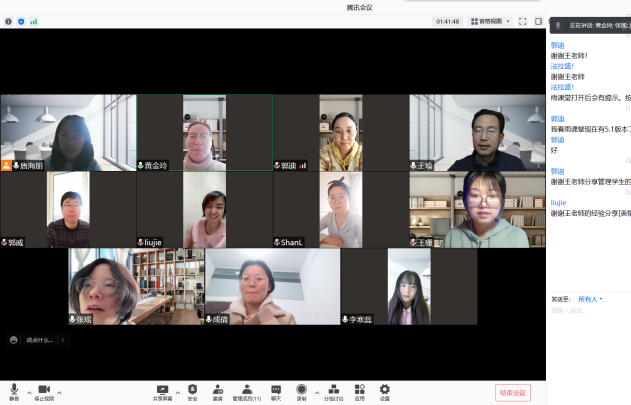The height and width of the screenshot is (405, 631).
Task: Expand audio options arrow beside microphone
Action: click(29, 391)
